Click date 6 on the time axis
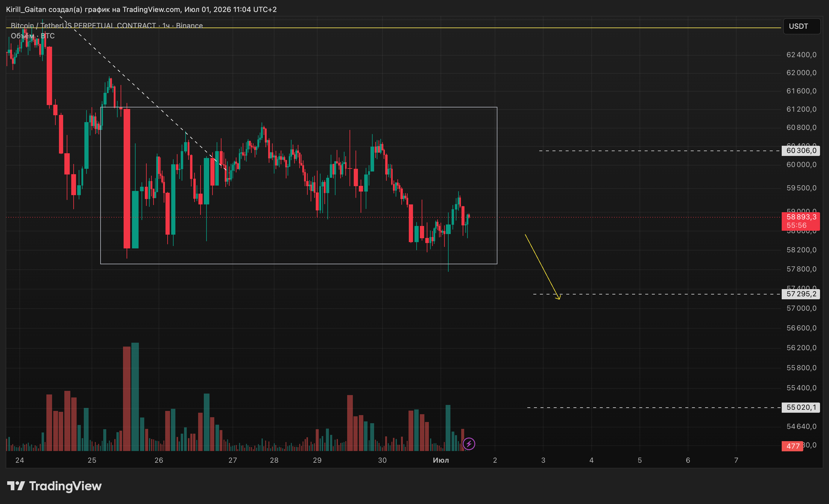The image size is (829, 504). click(688, 460)
